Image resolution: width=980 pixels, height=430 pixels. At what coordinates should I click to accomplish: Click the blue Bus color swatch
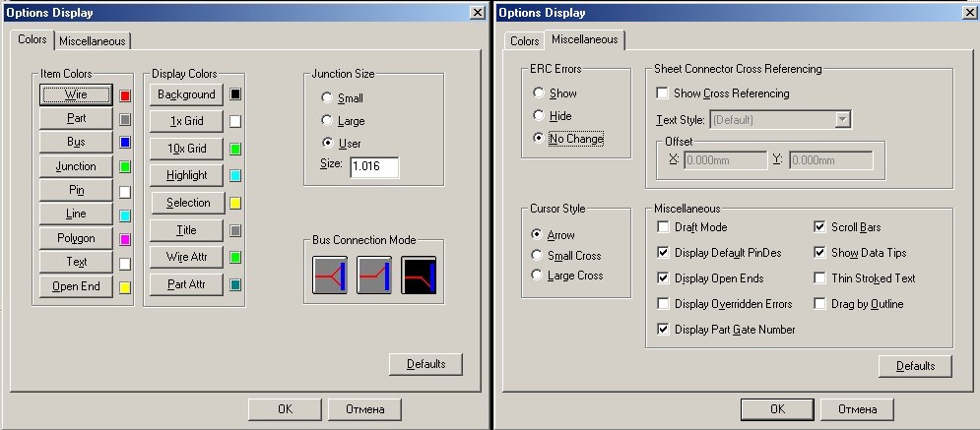coord(125,143)
